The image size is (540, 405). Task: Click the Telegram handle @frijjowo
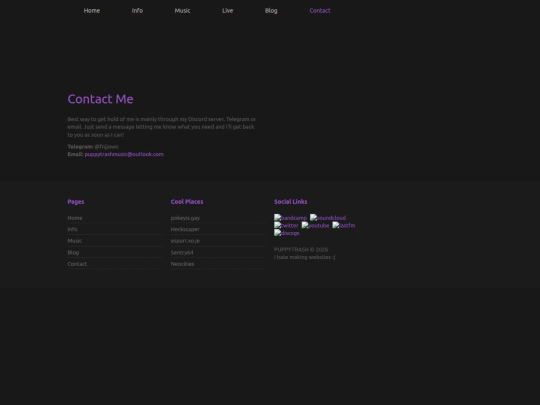click(106, 147)
